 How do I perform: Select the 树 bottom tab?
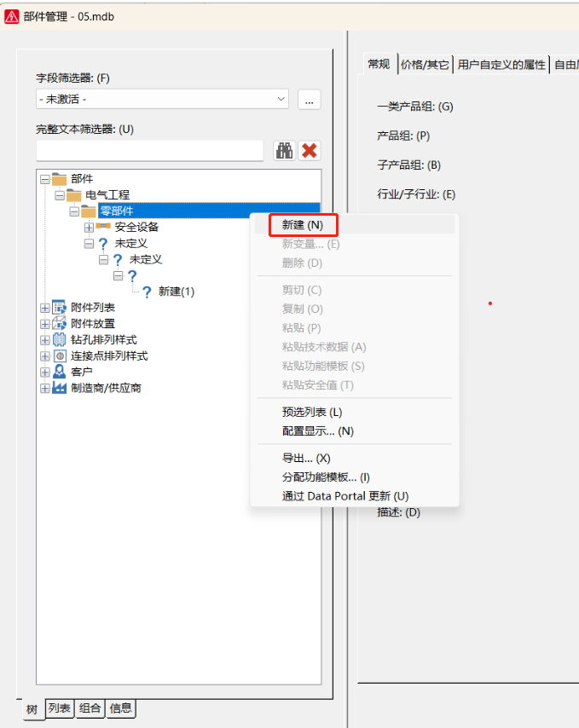tap(32, 709)
